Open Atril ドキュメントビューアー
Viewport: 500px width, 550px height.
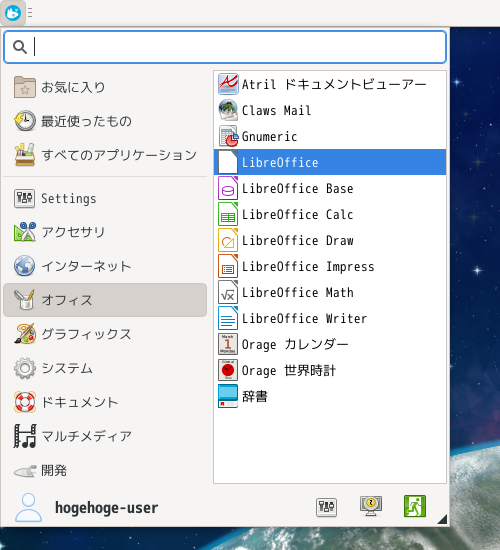point(330,84)
